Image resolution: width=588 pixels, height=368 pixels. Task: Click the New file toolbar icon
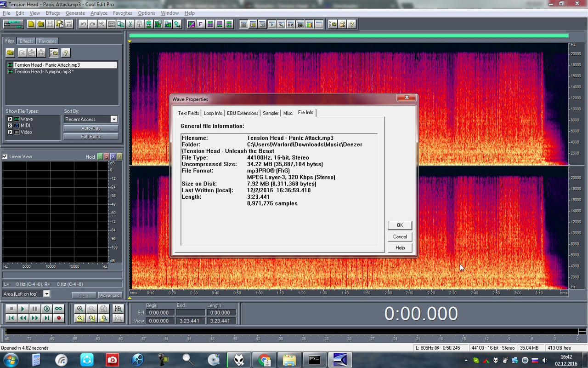[31, 24]
